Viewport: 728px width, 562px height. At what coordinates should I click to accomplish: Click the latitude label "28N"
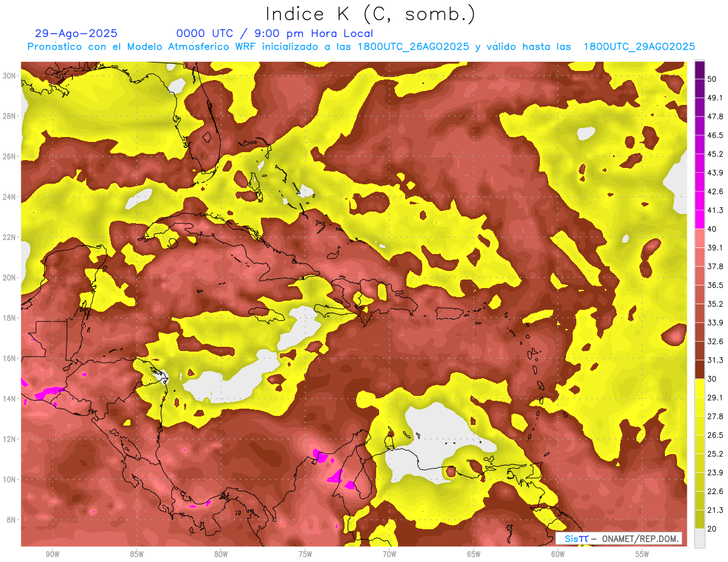(10, 116)
